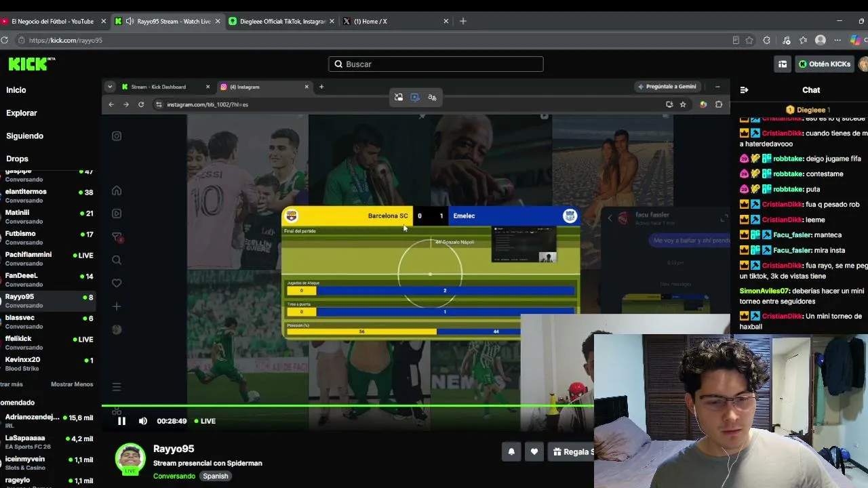
Task: Click CristianDikk's username in haxball message
Action: click(783, 316)
